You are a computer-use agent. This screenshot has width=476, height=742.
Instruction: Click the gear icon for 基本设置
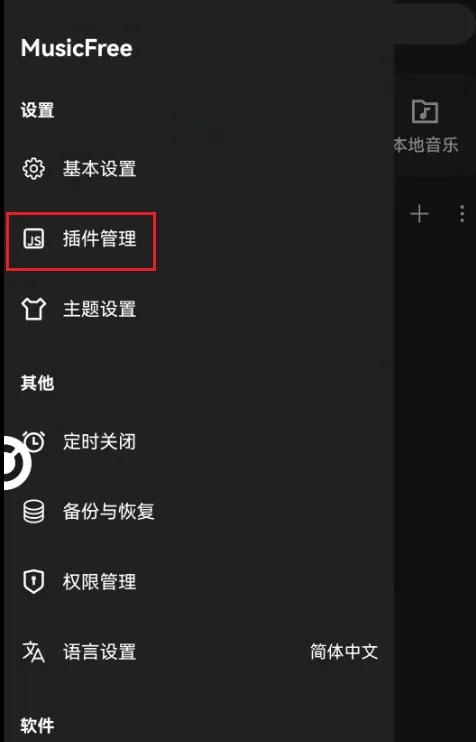[34, 169]
